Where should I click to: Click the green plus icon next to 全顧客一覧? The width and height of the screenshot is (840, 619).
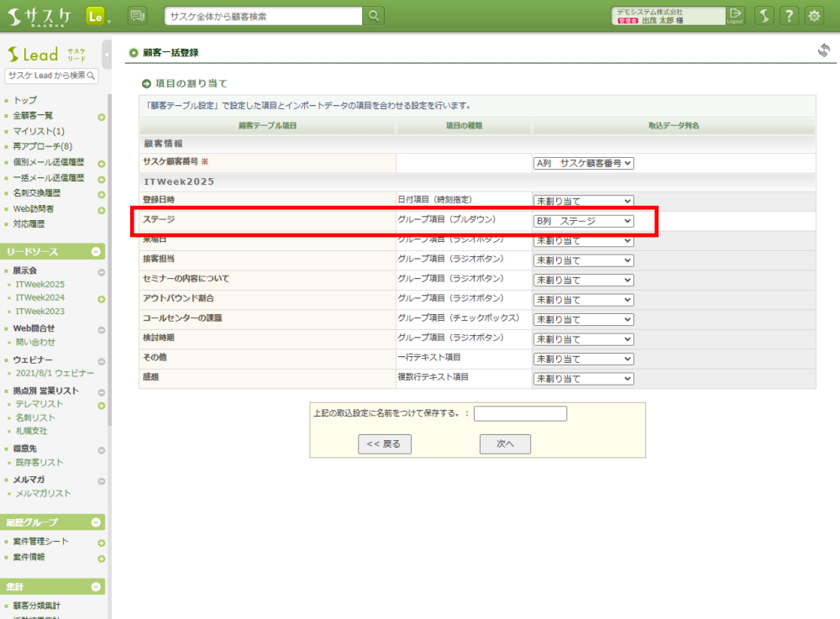(x=101, y=116)
